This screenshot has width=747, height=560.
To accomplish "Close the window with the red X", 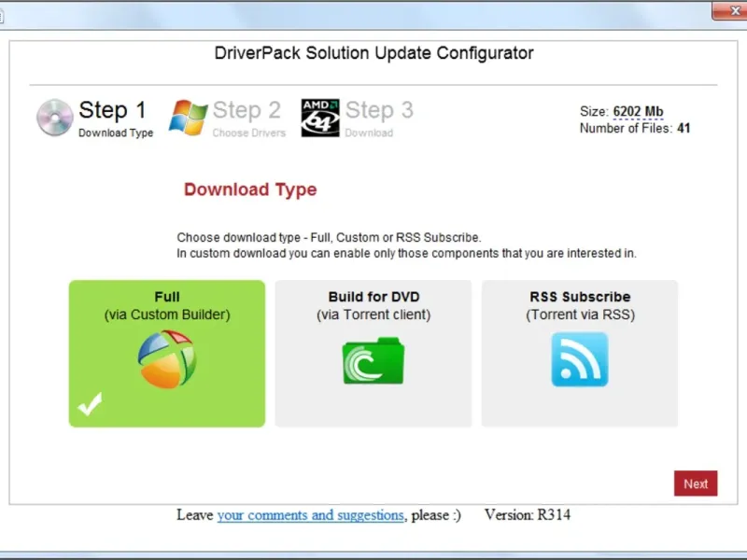I will [x=734, y=10].
